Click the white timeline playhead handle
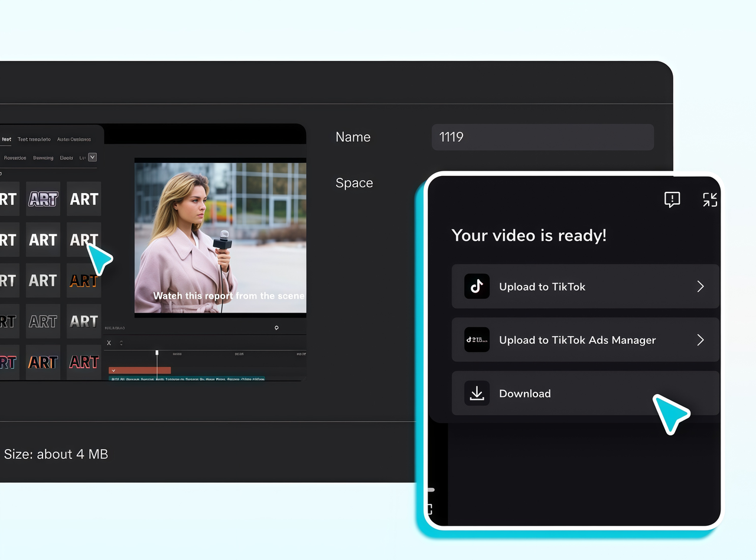The height and width of the screenshot is (560, 756). (157, 353)
